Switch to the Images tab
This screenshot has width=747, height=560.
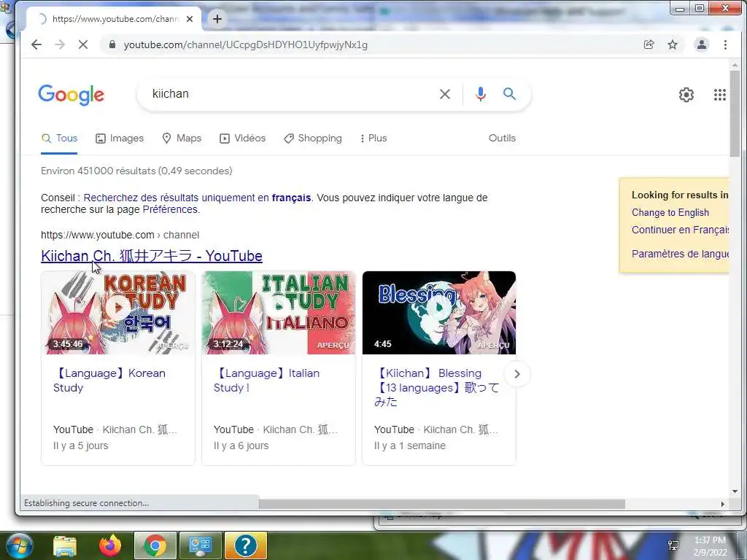tap(120, 139)
